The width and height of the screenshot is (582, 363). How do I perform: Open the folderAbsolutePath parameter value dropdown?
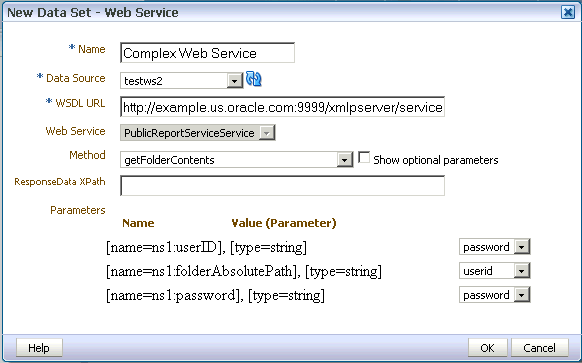pos(495,271)
